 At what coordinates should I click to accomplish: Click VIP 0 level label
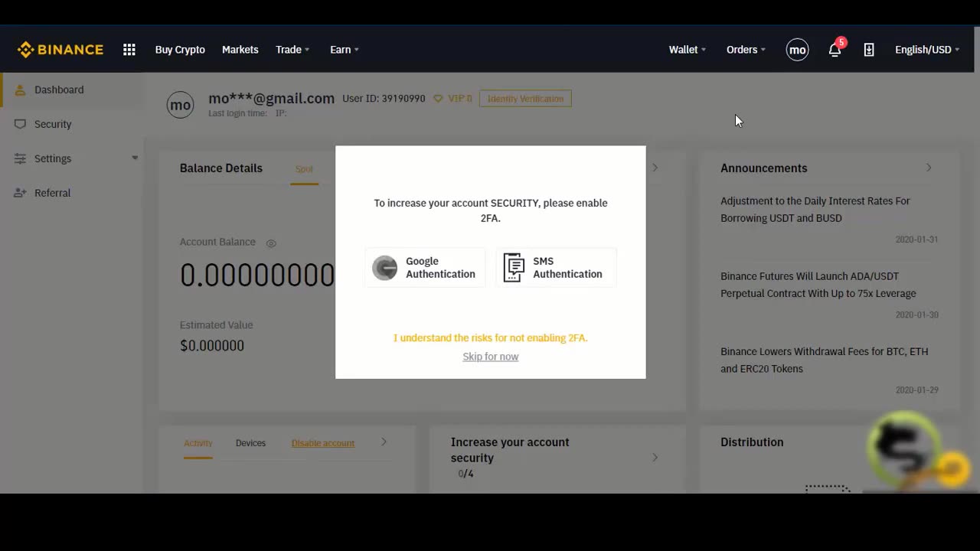coord(459,99)
